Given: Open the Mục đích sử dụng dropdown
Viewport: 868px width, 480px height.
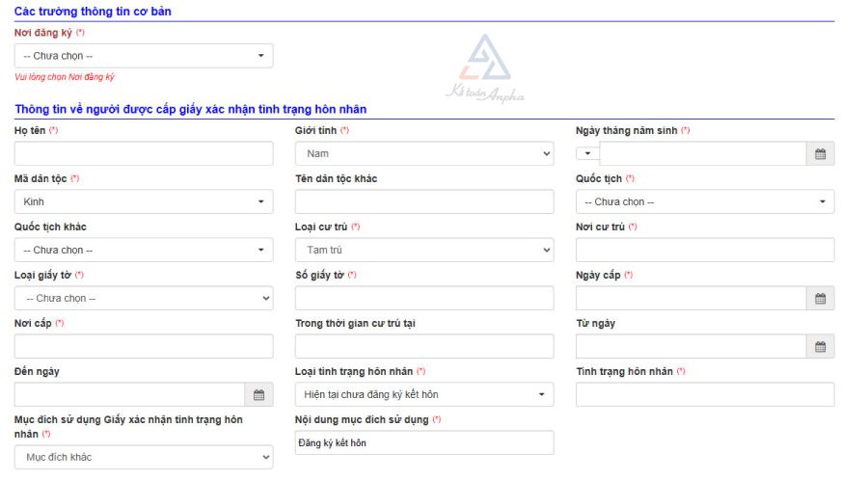Looking at the screenshot, I should [144, 457].
